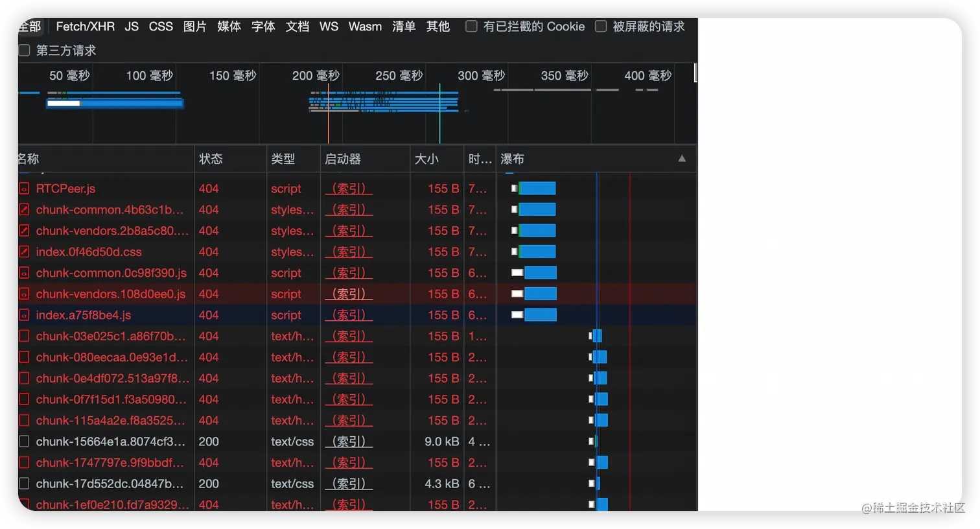
Task: Select the Fetch/XHR filter tab
Action: point(85,27)
